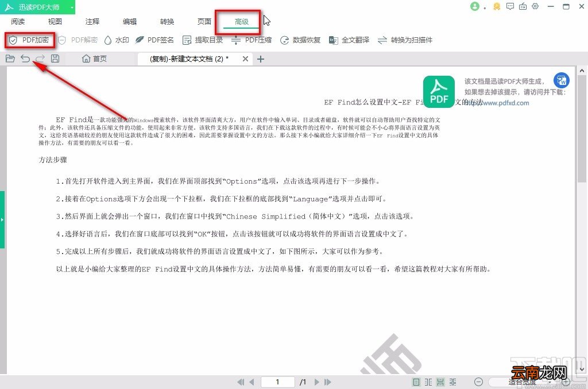588x389 pixels.
Task: Open the 编辑 menu tab
Action: point(130,22)
